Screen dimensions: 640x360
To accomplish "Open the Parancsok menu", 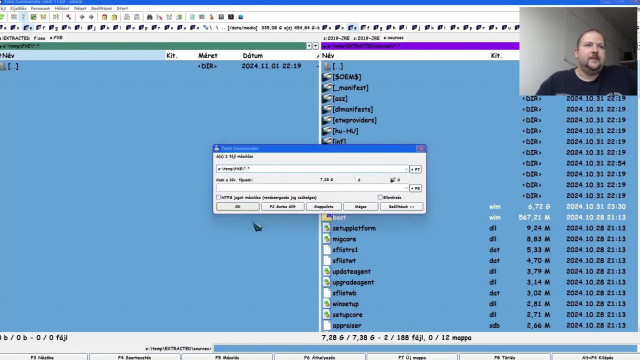I will point(40,9).
